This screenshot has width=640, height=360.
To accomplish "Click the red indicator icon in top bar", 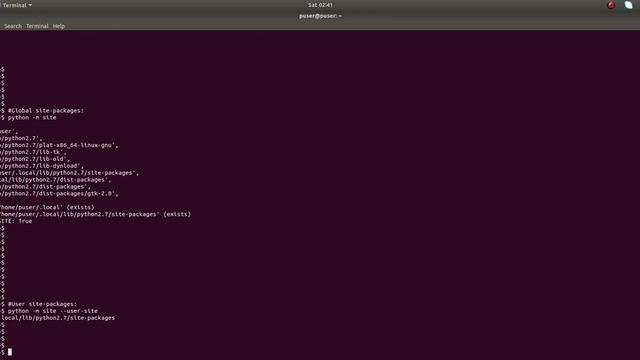I will tap(611, 5).
